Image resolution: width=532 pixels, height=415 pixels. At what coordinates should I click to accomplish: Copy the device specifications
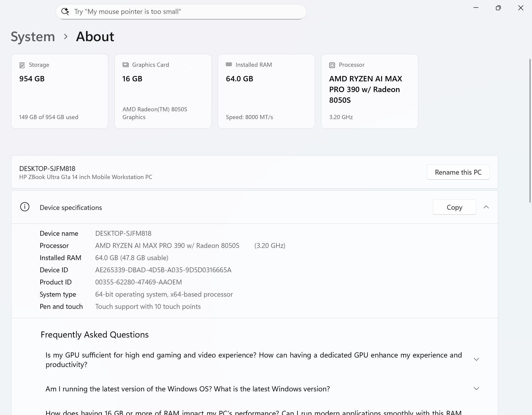[454, 207]
